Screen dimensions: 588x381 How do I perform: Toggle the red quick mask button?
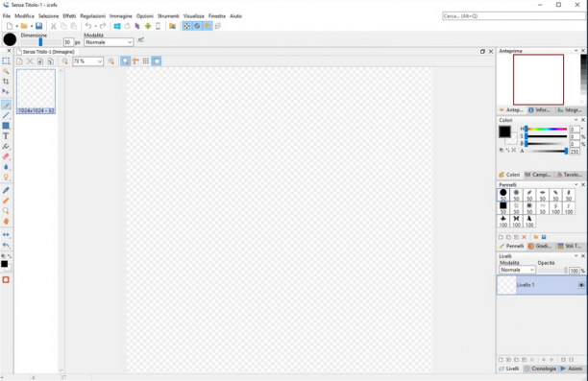6,280
